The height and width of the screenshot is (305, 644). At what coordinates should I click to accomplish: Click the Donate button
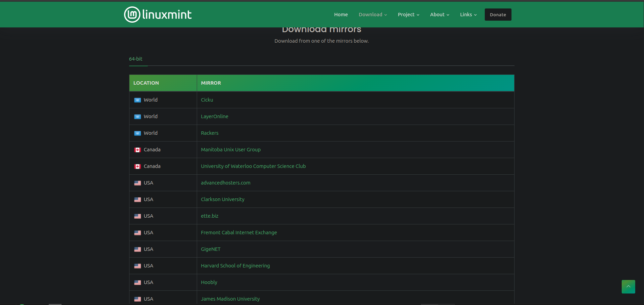pos(498,15)
